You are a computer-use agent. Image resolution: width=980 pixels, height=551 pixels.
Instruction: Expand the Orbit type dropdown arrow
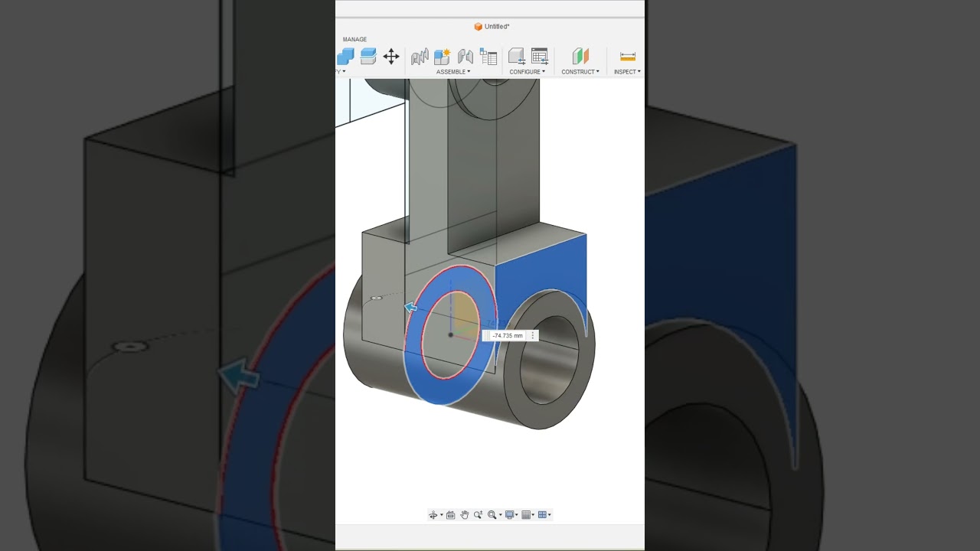[441, 515]
